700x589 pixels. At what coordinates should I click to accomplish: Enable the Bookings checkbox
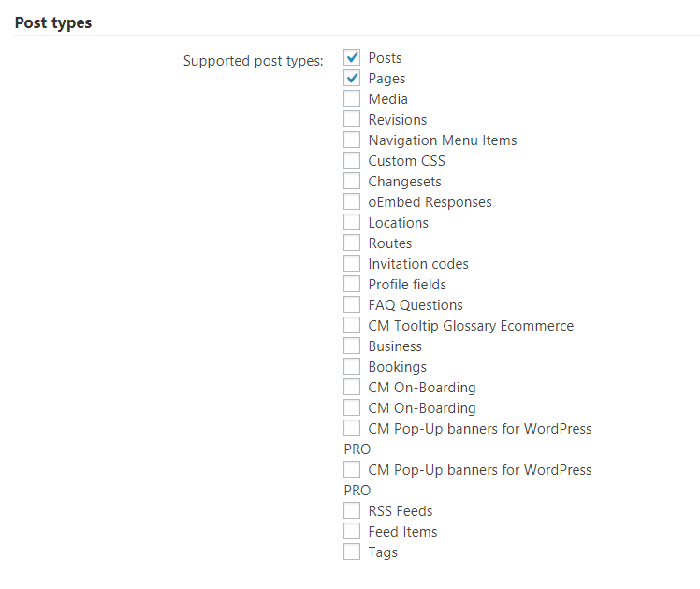352,367
